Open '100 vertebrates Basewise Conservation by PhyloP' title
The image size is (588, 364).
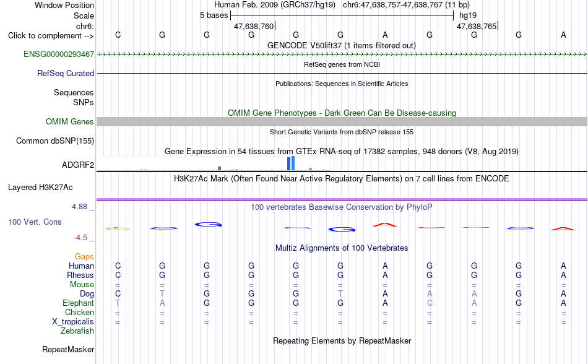pyautogui.click(x=342, y=207)
